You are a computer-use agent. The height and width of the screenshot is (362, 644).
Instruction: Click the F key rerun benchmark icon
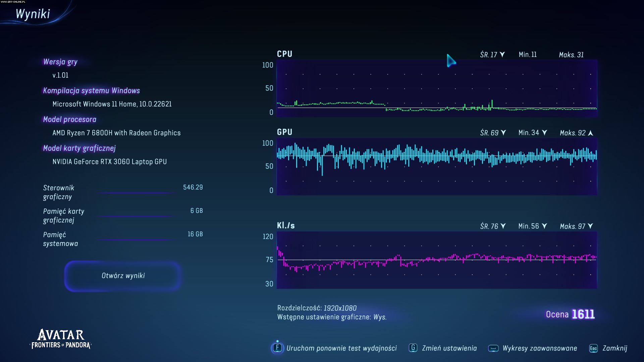tap(277, 348)
